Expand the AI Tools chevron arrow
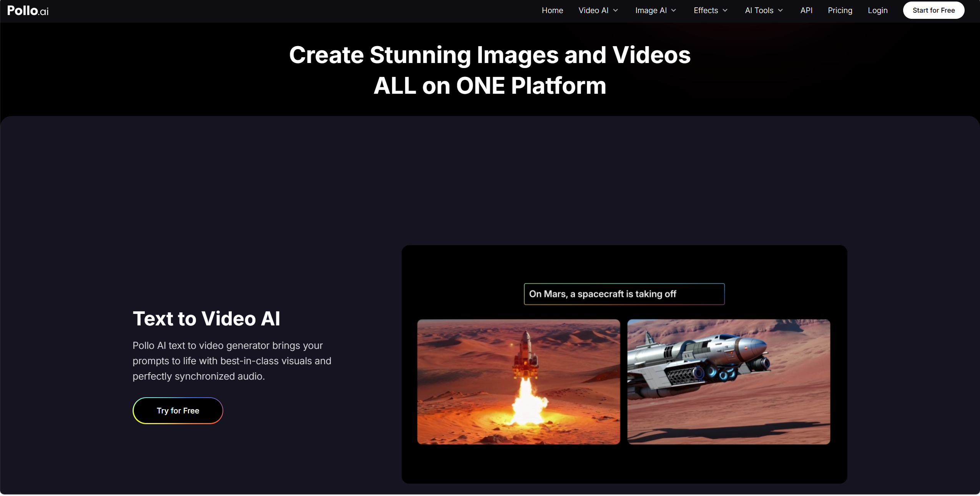 780,10
